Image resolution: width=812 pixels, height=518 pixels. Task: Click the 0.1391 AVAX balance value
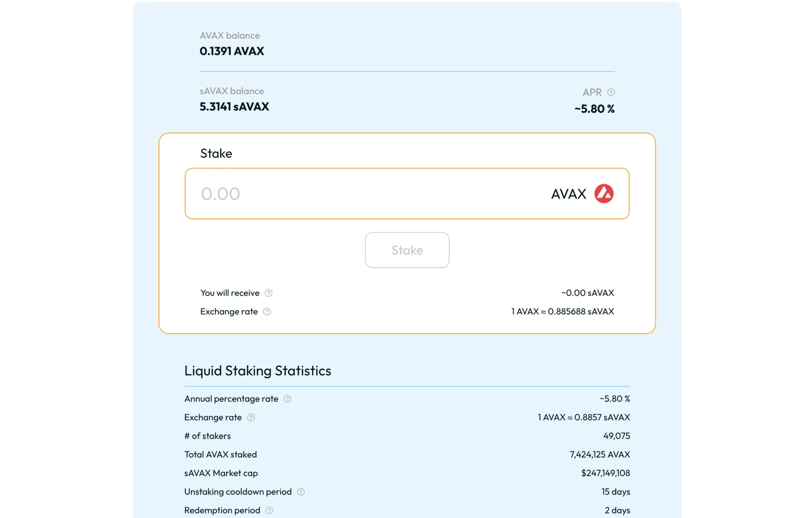232,51
